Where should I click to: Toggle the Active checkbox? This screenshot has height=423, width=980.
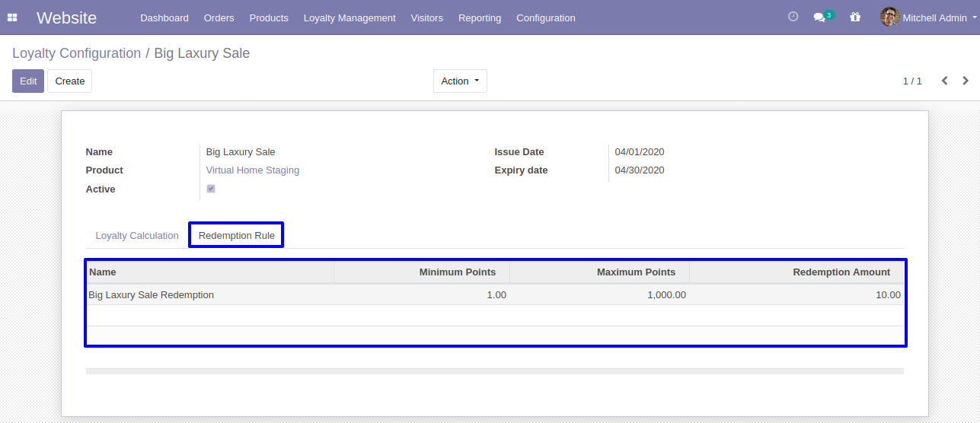tap(211, 189)
